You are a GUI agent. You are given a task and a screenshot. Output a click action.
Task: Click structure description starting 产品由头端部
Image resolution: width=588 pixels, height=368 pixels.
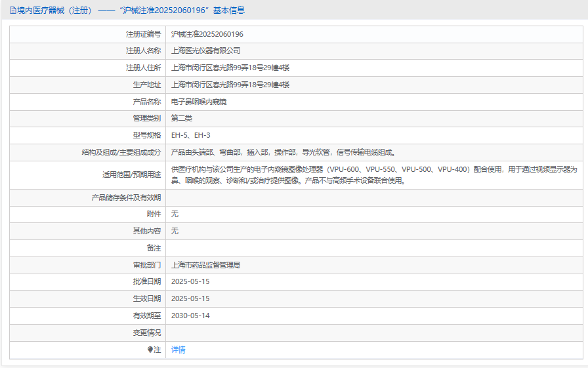283,152
